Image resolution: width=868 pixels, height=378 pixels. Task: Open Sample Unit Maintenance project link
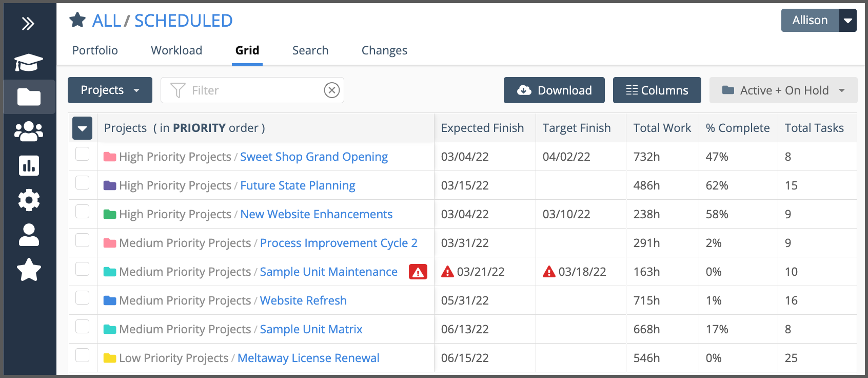pyautogui.click(x=328, y=272)
